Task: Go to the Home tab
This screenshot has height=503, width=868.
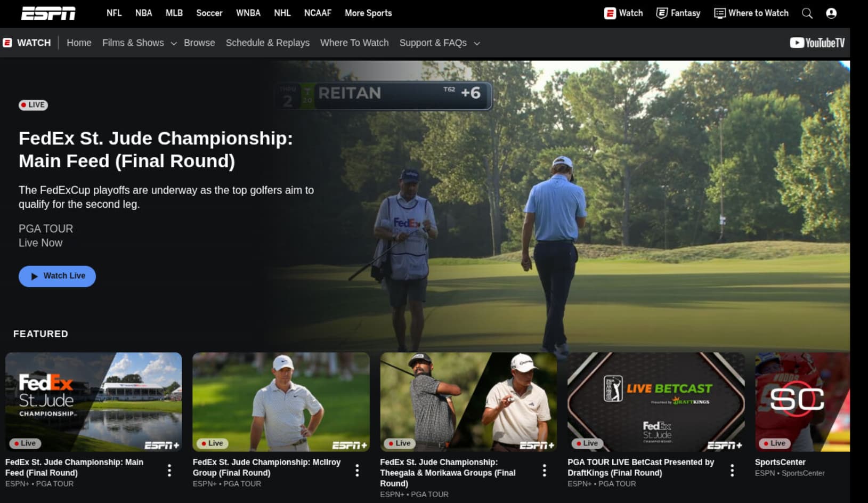Action: [x=79, y=43]
